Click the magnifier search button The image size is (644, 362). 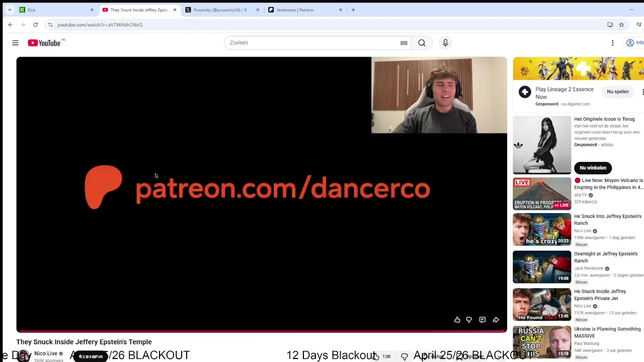tap(422, 43)
